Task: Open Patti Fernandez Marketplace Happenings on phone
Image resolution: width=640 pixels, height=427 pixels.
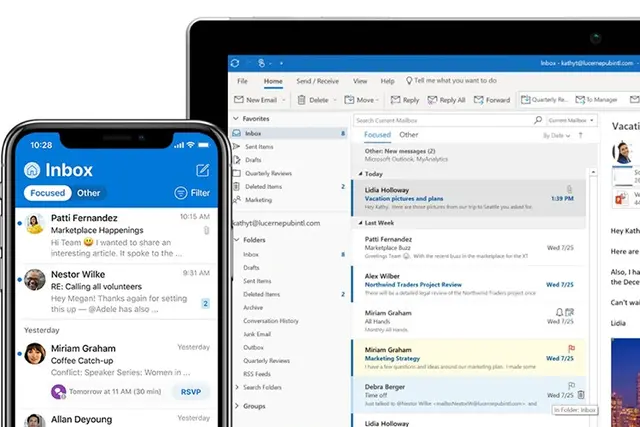Action: tap(116, 235)
